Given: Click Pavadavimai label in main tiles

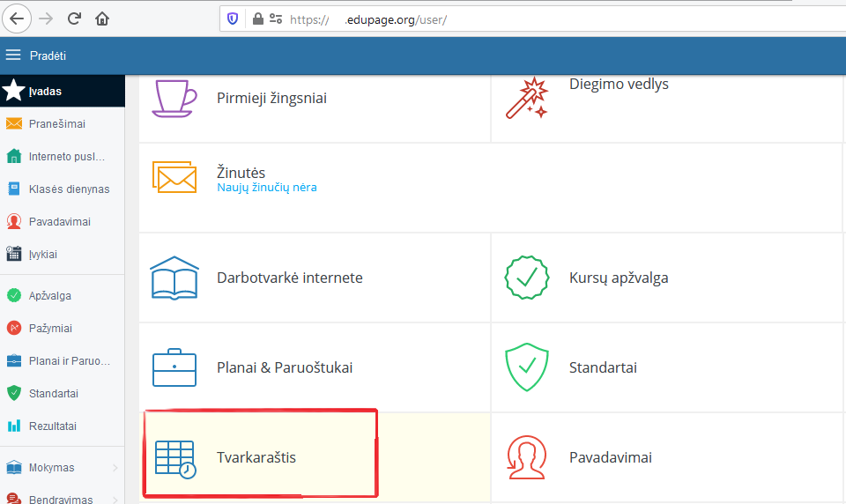Looking at the screenshot, I should tap(610, 457).
